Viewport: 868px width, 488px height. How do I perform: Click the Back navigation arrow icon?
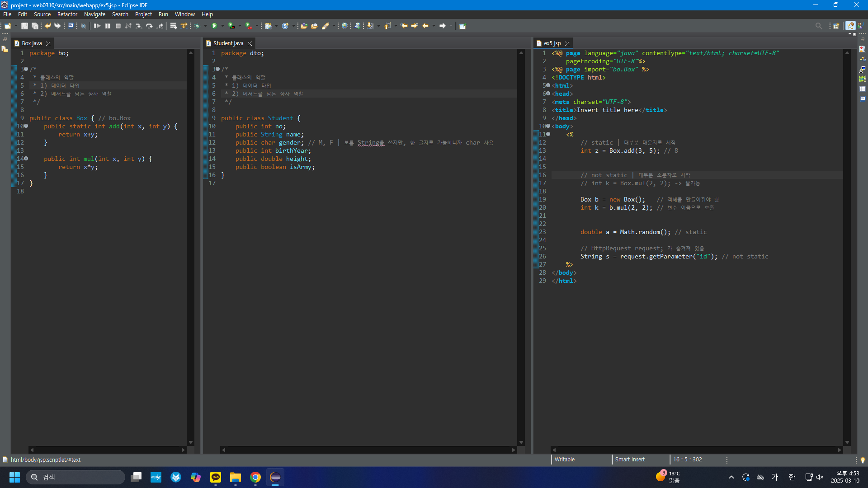[425, 26]
